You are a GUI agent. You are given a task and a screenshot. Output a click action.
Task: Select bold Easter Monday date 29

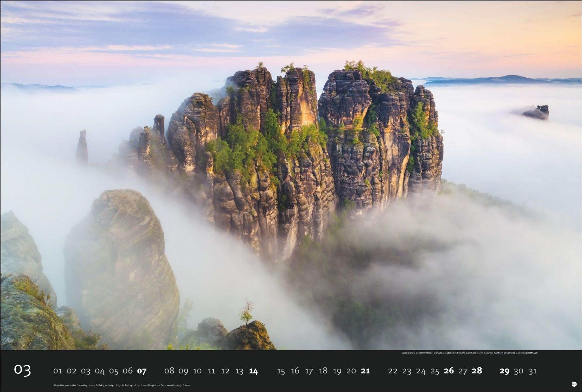point(505,371)
